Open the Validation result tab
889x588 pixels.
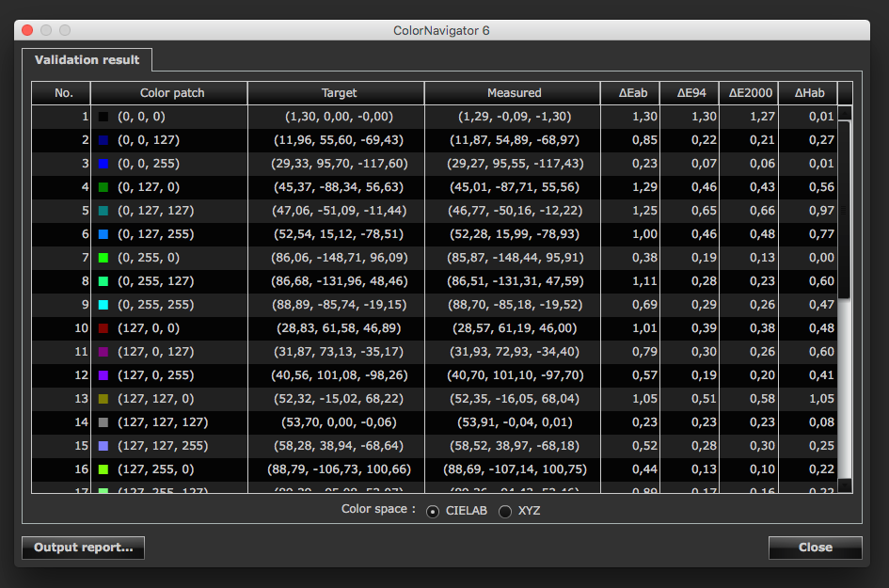tap(87, 60)
